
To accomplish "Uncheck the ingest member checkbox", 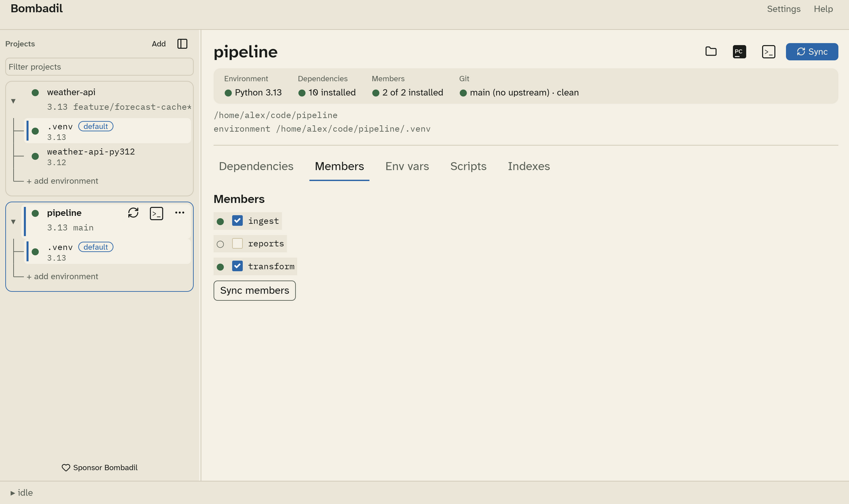I will pyautogui.click(x=237, y=221).
